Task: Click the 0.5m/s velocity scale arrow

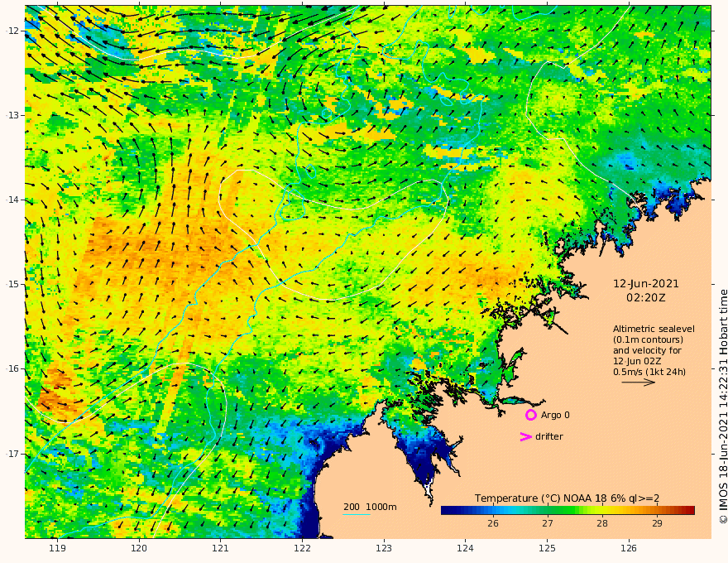Action: click(x=639, y=383)
